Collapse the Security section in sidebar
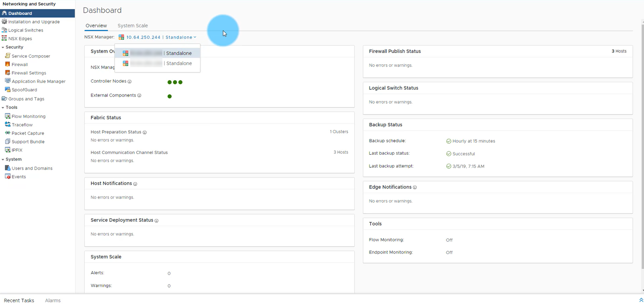Screen dimensions: 644x304 (3, 47)
